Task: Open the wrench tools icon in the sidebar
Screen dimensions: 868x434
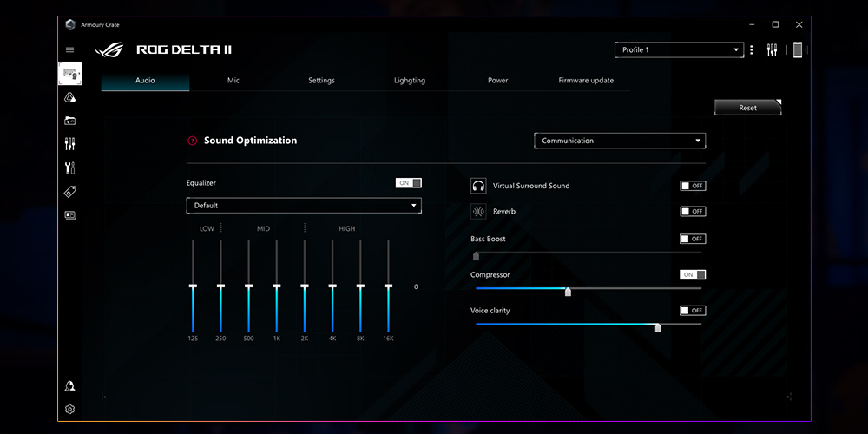Action: pyautogui.click(x=70, y=168)
